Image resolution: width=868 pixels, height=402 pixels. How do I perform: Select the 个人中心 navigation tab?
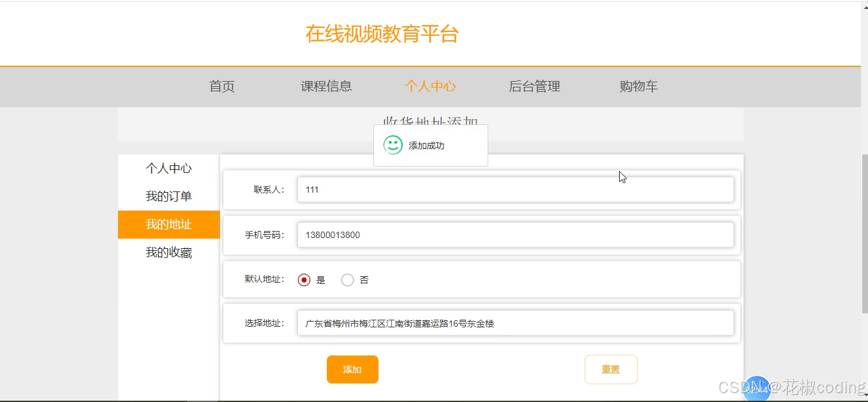pos(431,86)
